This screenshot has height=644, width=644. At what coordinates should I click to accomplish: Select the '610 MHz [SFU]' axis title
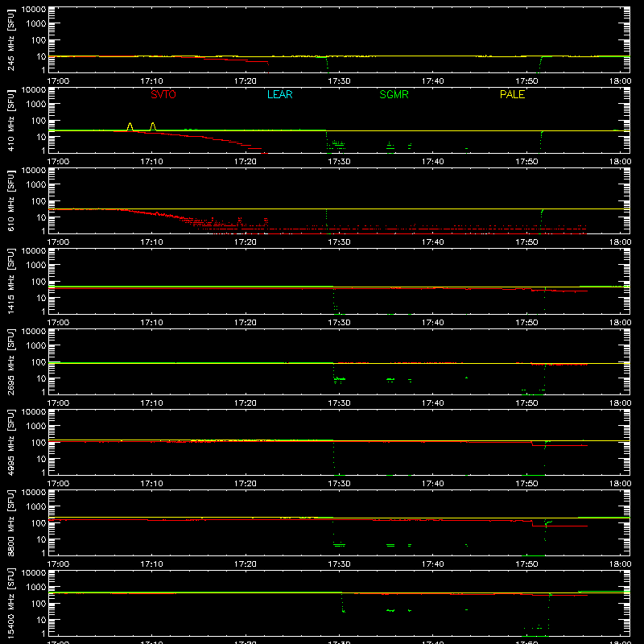tap(10, 200)
